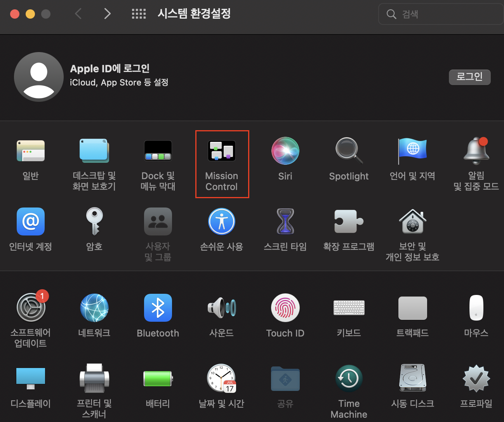Image resolution: width=504 pixels, height=422 pixels.
Task: Open 확장 프로그램 puzzle icon
Action: [349, 221]
